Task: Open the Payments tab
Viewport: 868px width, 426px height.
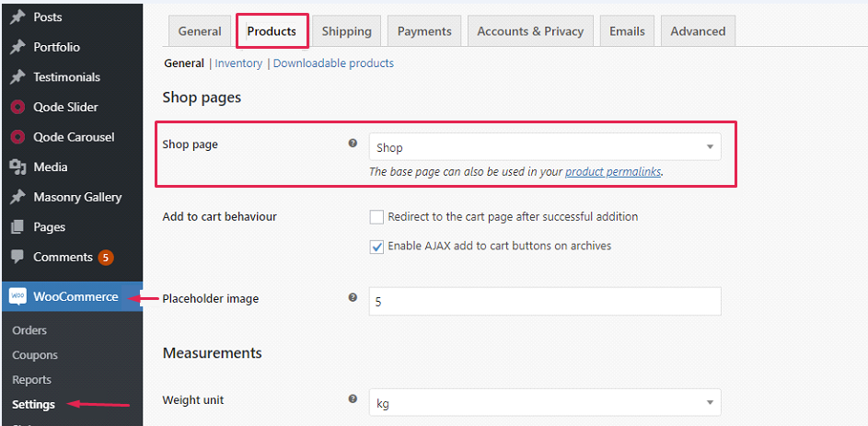Action: 424,31
